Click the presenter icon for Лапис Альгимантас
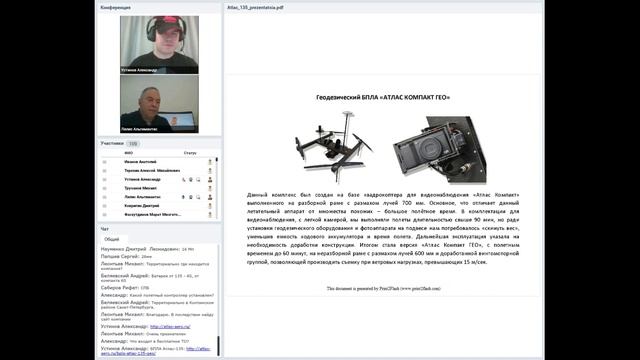640x360 pixels. (x=210, y=197)
